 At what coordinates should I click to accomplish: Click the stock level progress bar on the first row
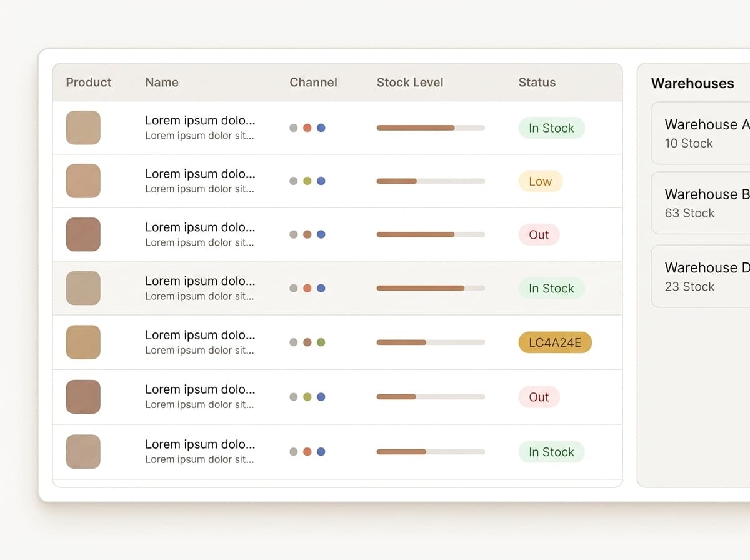(x=430, y=127)
